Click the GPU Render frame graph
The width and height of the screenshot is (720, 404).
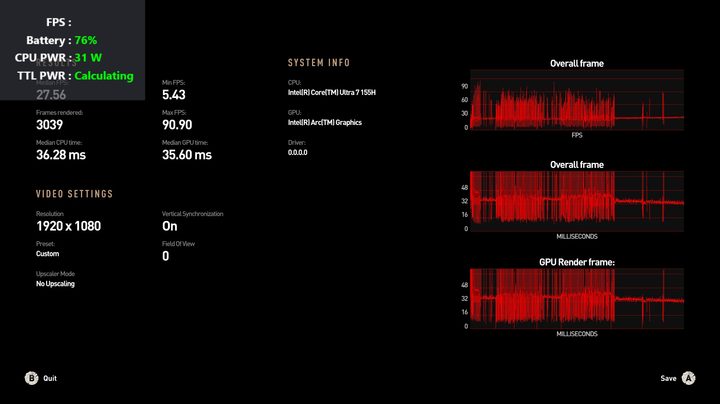click(577, 298)
